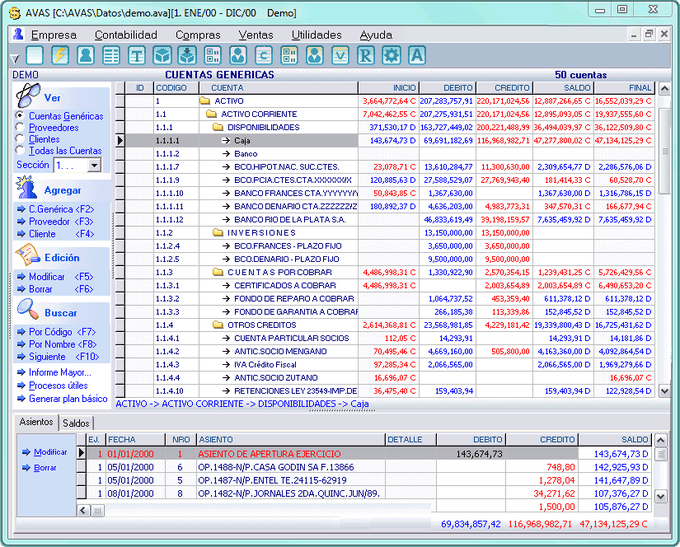
Task: Click accounts grid scroll-down arrow
Action: [664, 390]
